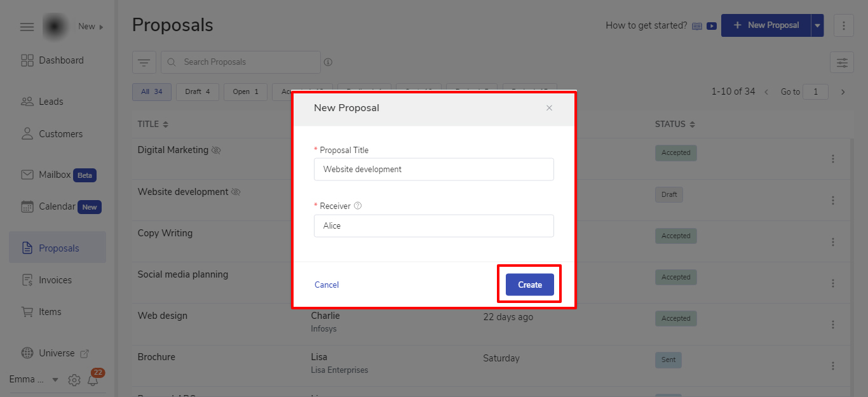Click the Create button

click(529, 285)
